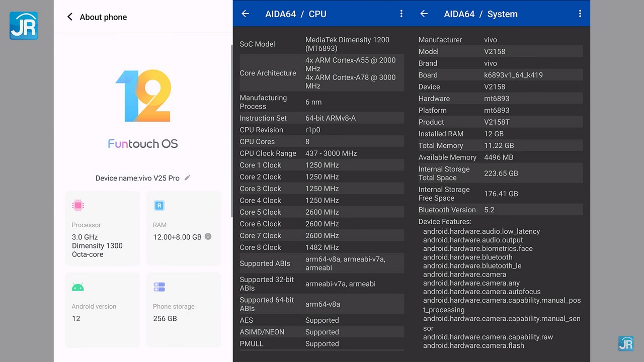
Task: Tap the pencil icon to edit device name
Action: point(187,177)
